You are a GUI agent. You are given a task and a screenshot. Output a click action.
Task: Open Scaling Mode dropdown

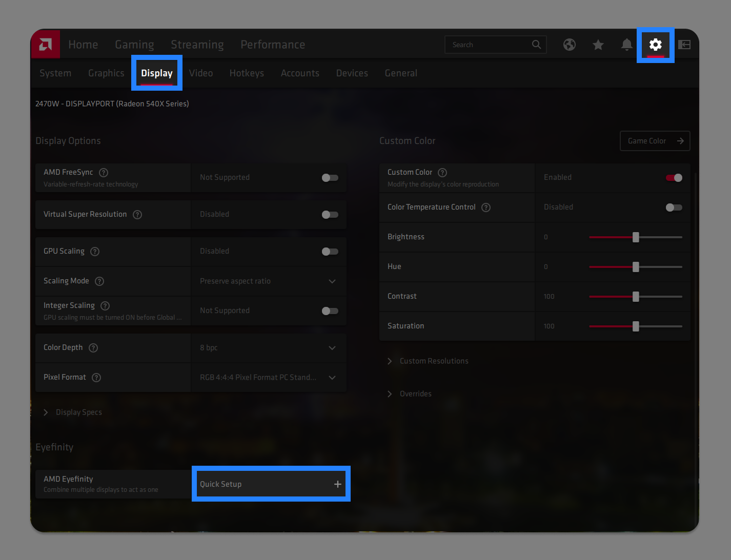(x=269, y=281)
